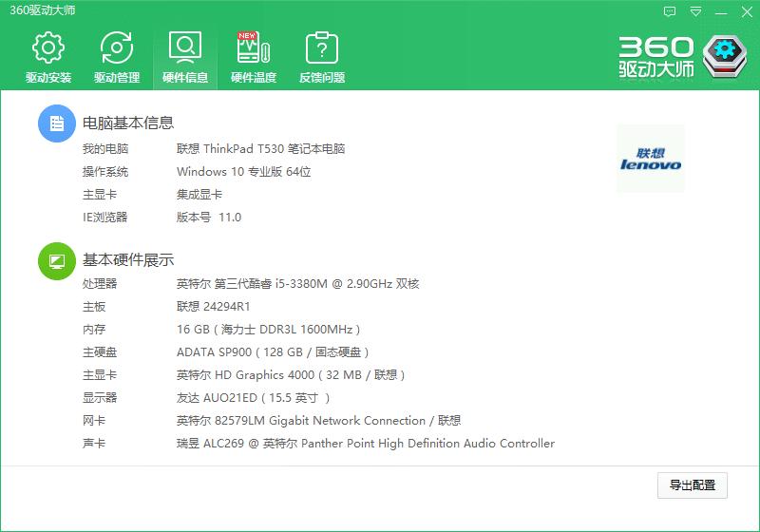Image resolution: width=760 pixels, height=532 pixels.
Task: Open the 反馈问题 question mark tab
Action: click(322, 57)
